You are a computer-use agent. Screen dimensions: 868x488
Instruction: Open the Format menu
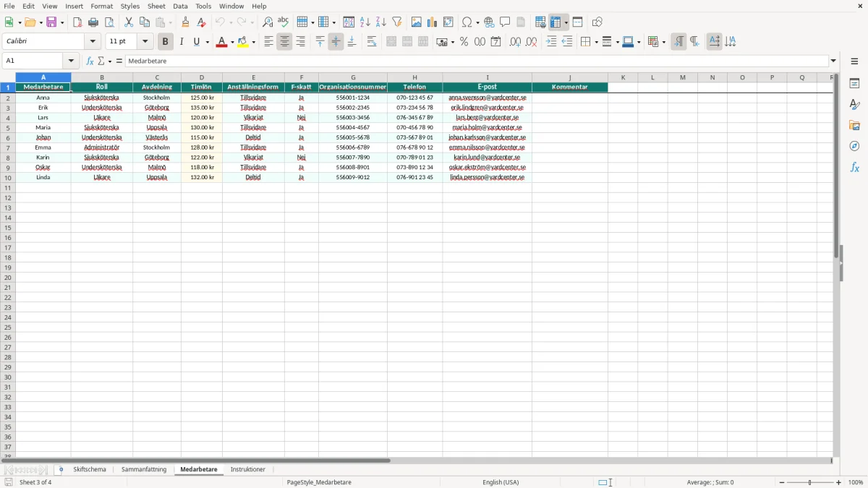click(101, 6)
